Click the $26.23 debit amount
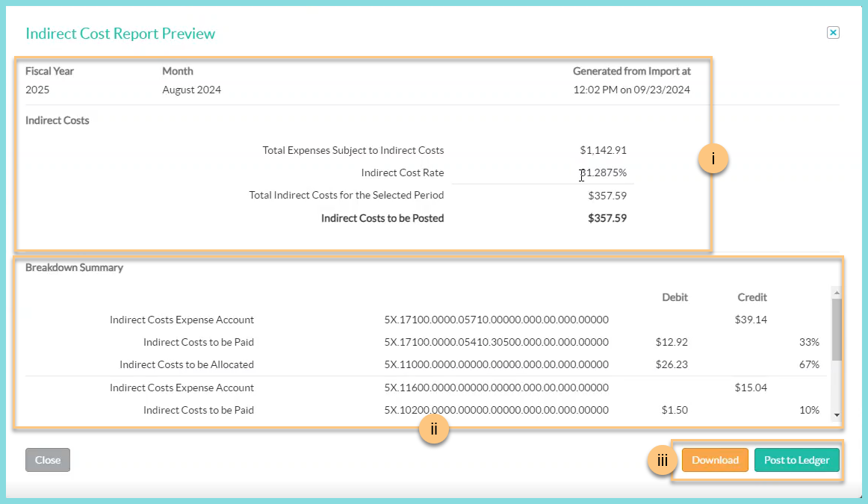 671,364
